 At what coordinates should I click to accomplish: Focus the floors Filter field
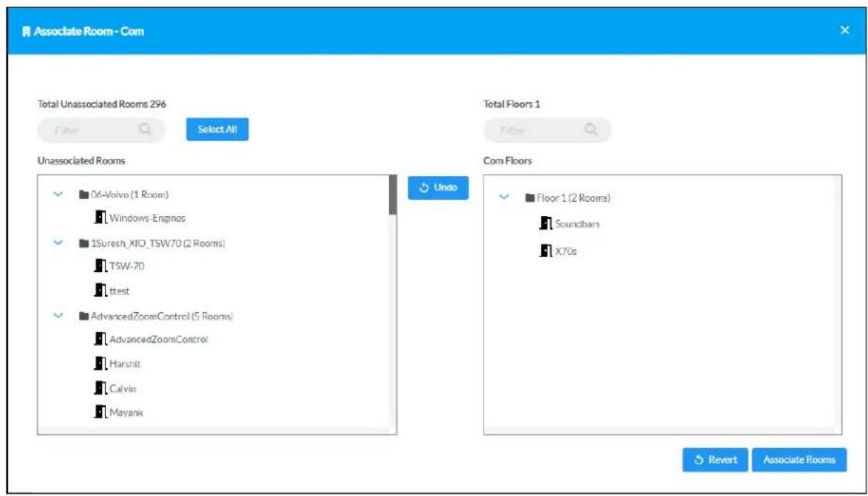[547, 130]
